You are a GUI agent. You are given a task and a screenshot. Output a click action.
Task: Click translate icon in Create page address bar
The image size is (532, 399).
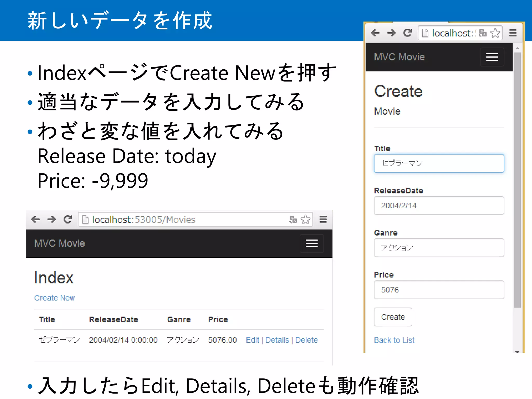(x=483, y=33)
